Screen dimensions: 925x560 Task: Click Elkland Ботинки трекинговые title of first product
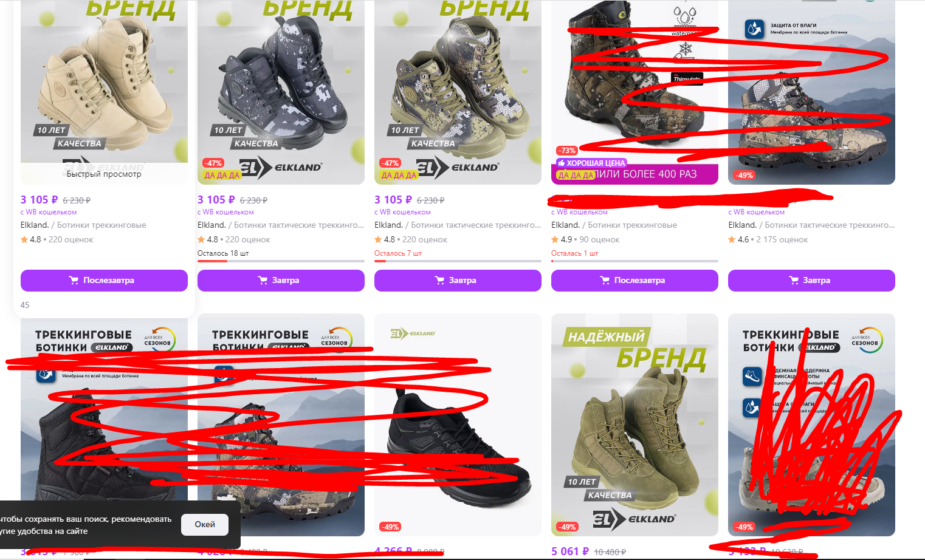[83, 225]
